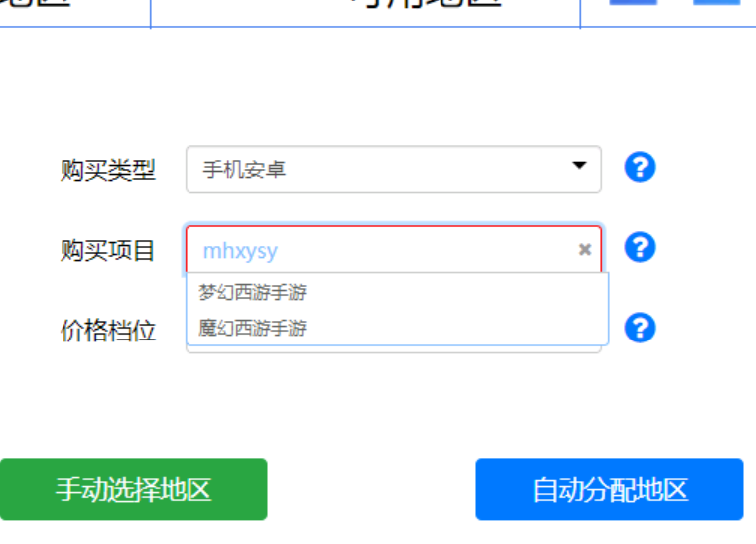This screenshot has height=544, width=756.
Task: Click the blue 自动分配地区 button
Action: point(609,489)
